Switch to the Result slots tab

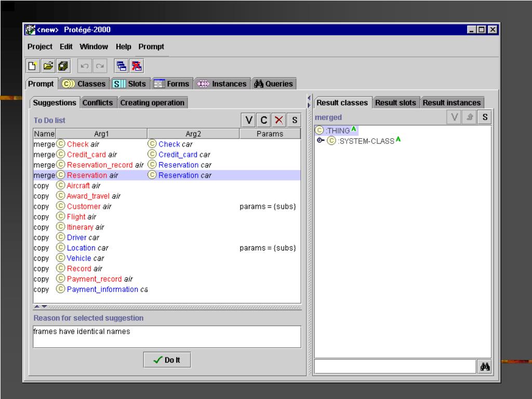(x=395, y=103)
